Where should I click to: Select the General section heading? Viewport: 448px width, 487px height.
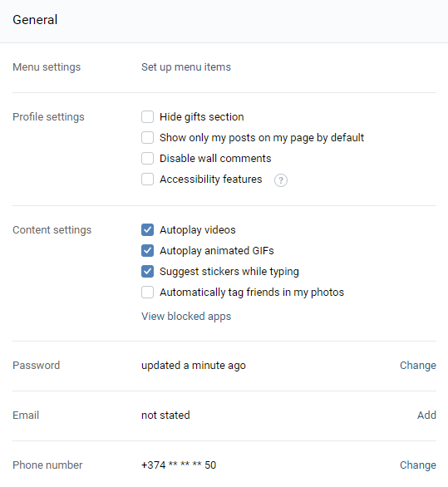[35, 20]
